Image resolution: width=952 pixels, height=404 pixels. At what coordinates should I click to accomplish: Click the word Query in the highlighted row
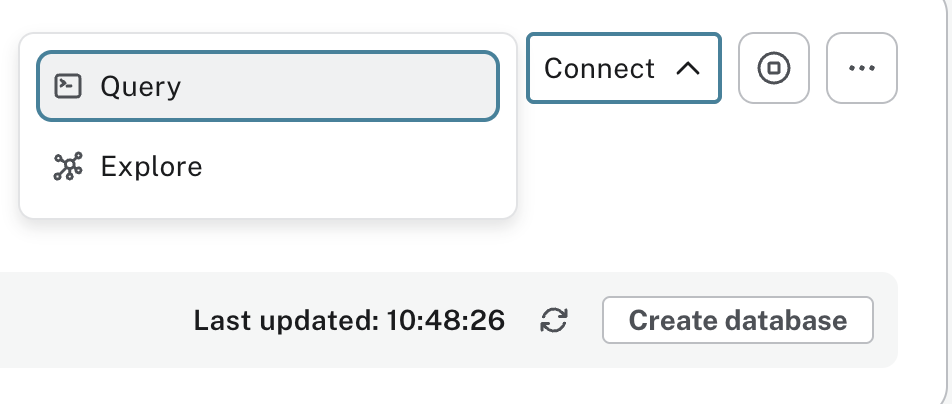click(x=141, y=86)
